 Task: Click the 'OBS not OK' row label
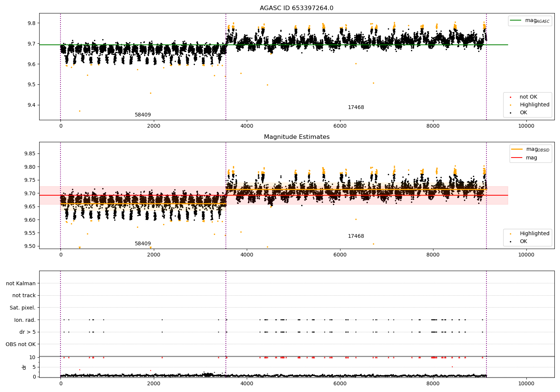pyautogui.click(x=21, y=345)
